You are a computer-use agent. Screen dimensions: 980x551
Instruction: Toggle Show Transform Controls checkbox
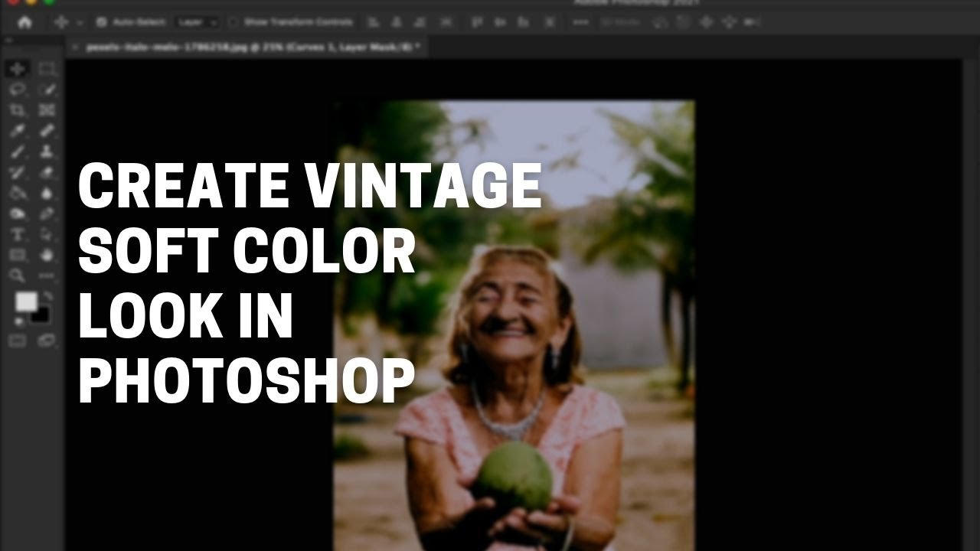click(234, 22)
